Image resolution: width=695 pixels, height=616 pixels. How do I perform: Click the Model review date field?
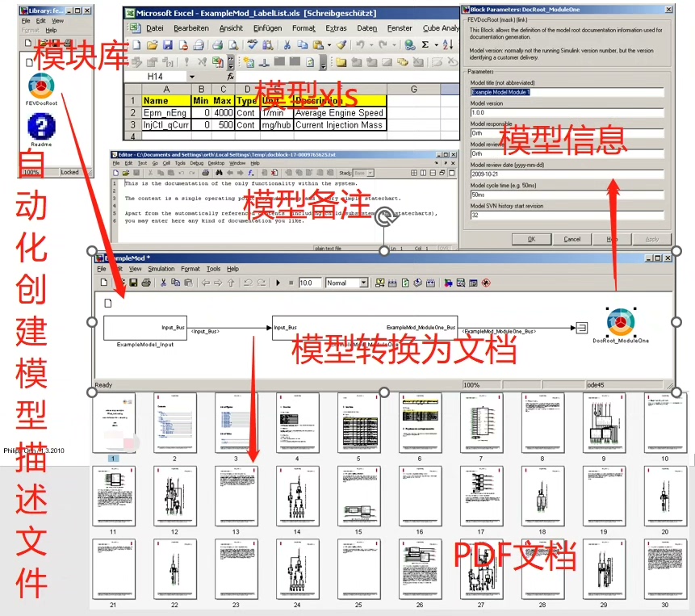tap(567, 174)
